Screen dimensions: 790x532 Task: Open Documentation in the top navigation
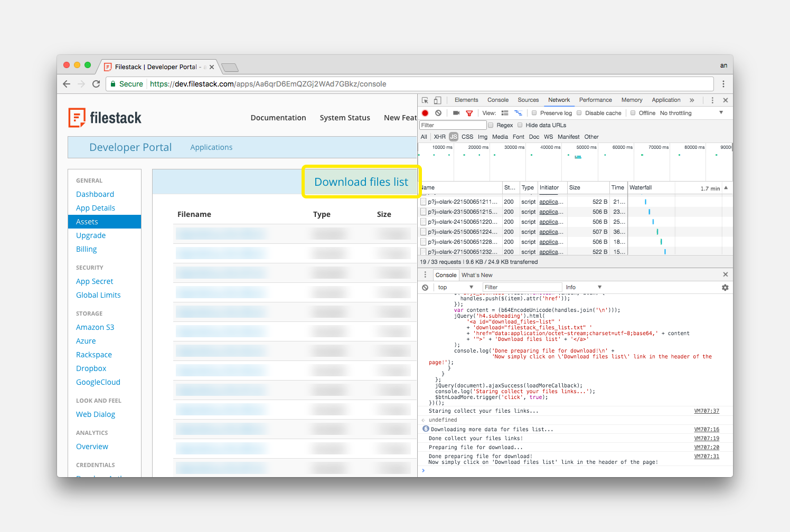point(278,118)
